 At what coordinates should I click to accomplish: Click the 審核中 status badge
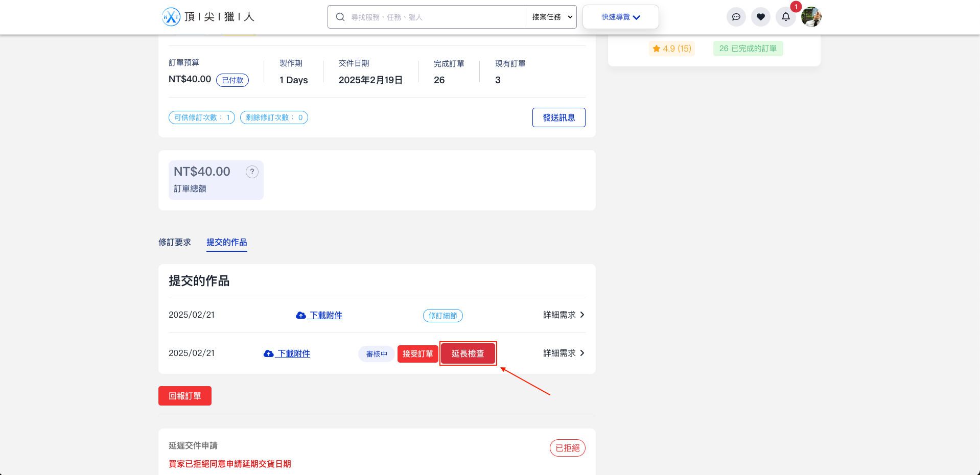point(376,353)
